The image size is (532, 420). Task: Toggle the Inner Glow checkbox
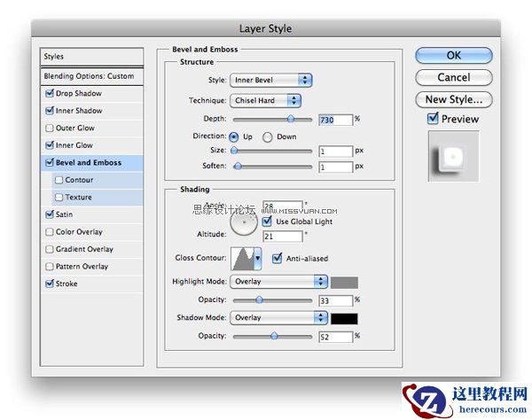(x=50, y=145)
